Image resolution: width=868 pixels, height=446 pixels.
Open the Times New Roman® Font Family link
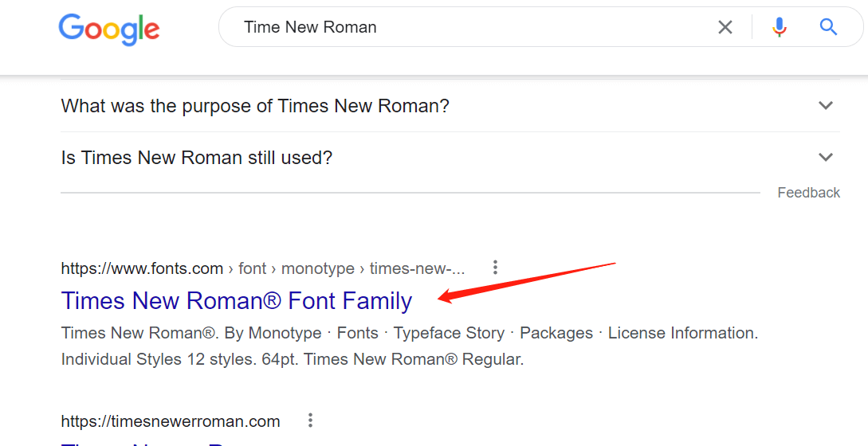[x=237, y=300]
